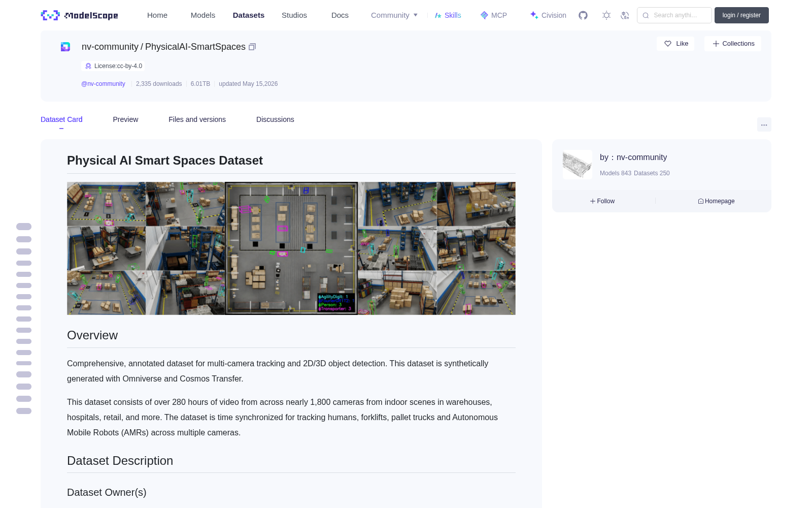Click the nv-community avatar thumbnail

(578, 165)
